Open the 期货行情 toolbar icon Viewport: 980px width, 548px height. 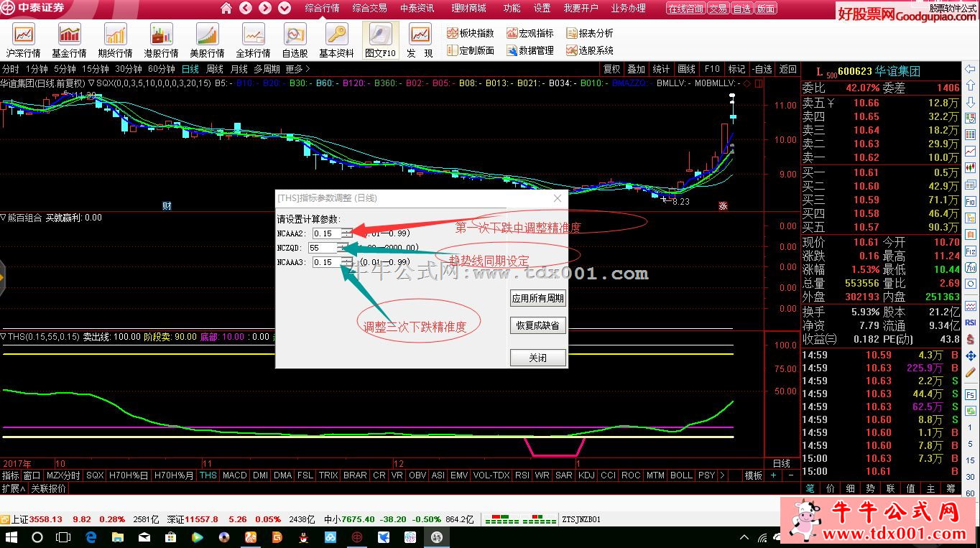pyautogui.click(x=116, y=41)
